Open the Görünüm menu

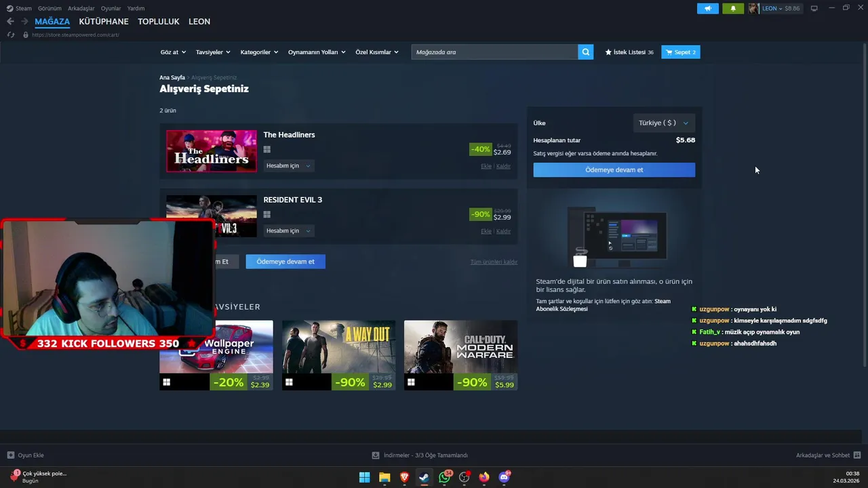point(50,9)
